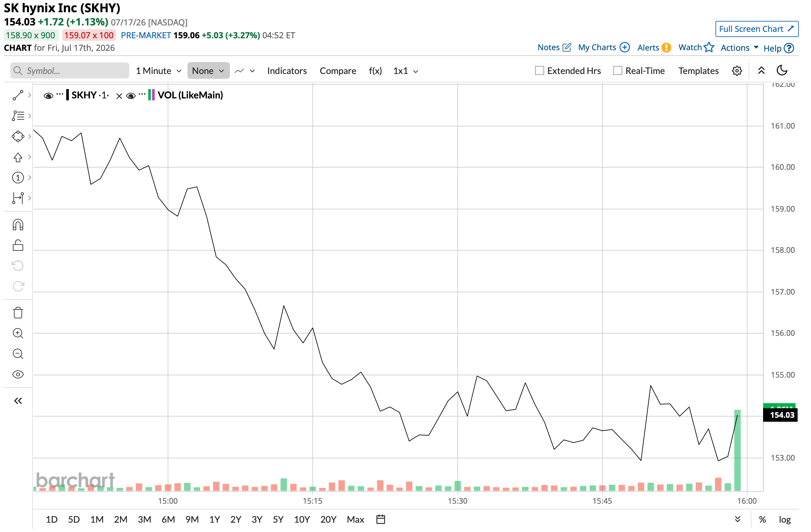Image resolution: width=811 pixels, height=532 pixels.
Task: Hide the VOL indicator eye icon
Action: 132,96
